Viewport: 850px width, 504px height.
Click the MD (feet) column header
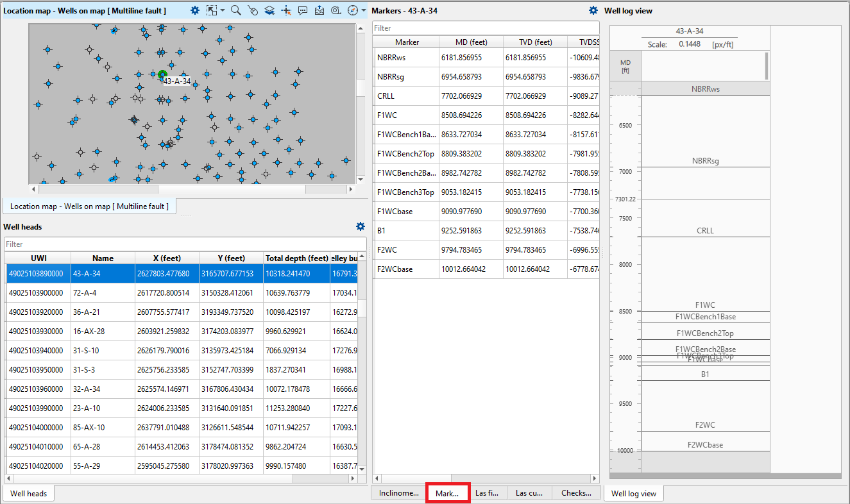[x=471, y=42]
